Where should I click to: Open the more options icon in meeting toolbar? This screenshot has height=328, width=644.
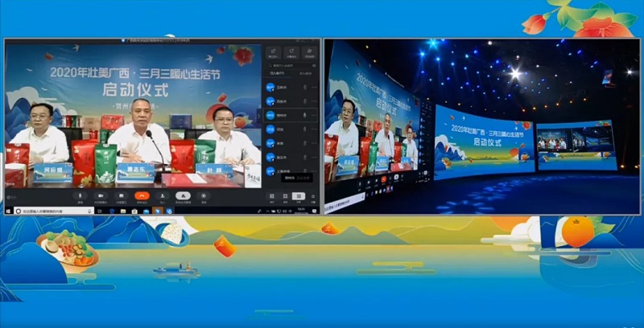pyautogui.click(x=203, y=196)
